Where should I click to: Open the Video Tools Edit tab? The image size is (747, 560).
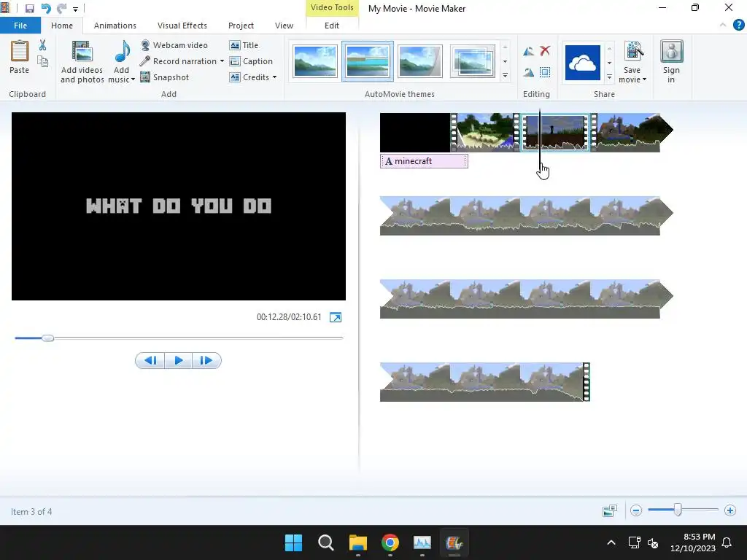332,26
